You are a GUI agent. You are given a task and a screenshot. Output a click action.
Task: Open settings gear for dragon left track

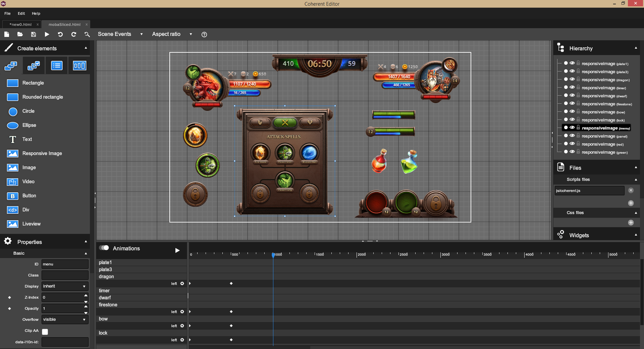[182, 284]
